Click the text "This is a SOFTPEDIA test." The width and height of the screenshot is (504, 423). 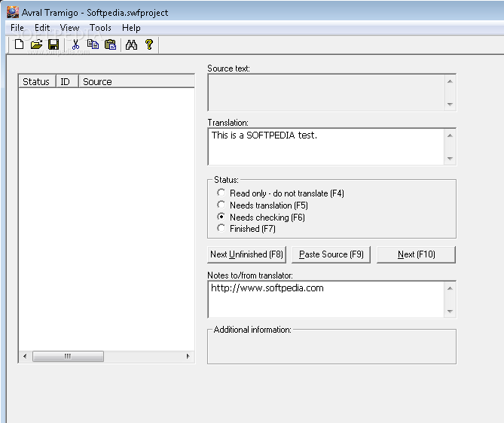click(264, 135)
